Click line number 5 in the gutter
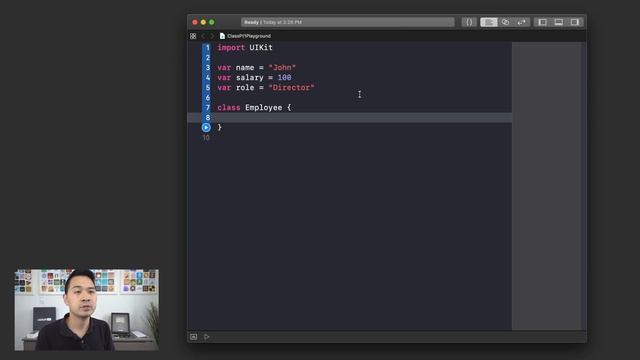Screen dimensions: 640x360 pos(207,88)
